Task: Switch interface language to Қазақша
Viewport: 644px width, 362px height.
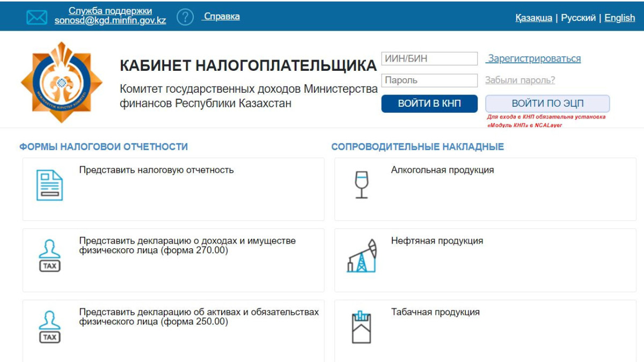Action: point(533,17)
